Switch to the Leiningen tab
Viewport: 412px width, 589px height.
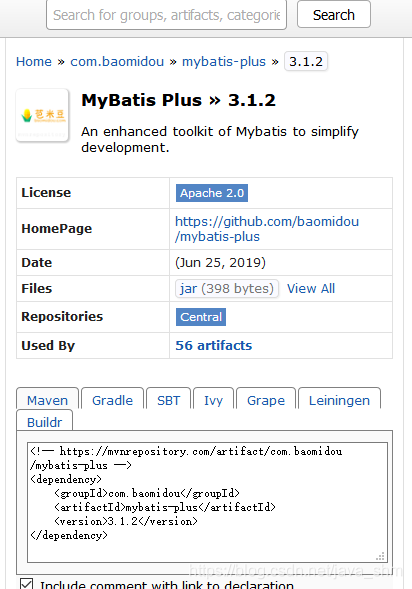pos(340,400)
